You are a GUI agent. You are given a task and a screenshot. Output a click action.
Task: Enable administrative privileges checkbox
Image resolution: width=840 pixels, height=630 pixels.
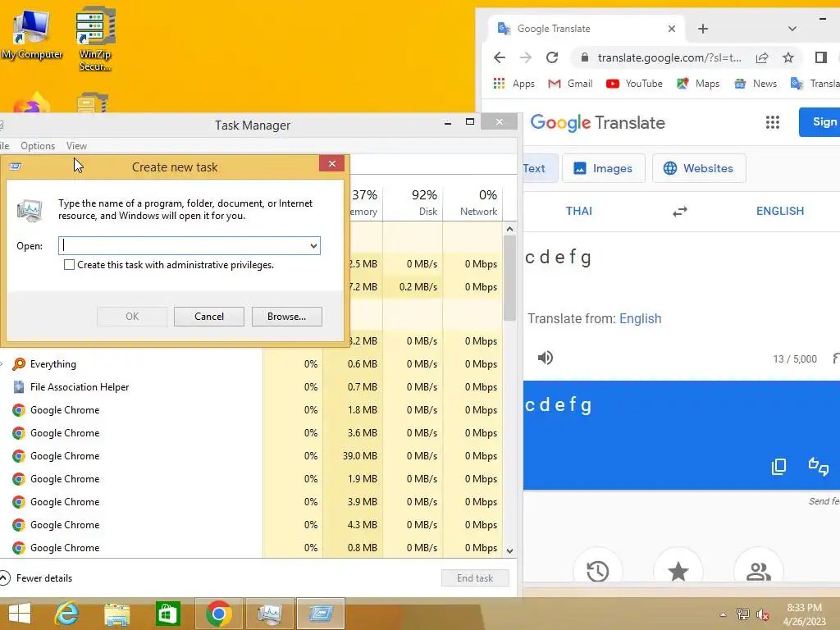pyautogui.click(x=69, y=265)
